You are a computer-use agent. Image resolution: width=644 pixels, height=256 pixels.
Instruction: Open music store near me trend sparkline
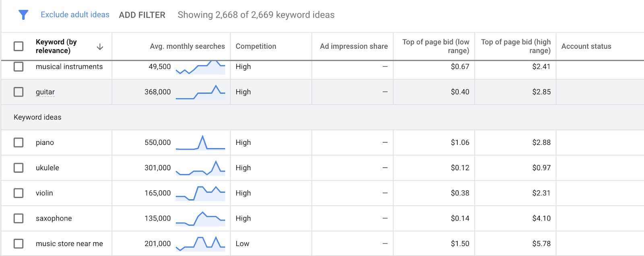coord(200,244)
